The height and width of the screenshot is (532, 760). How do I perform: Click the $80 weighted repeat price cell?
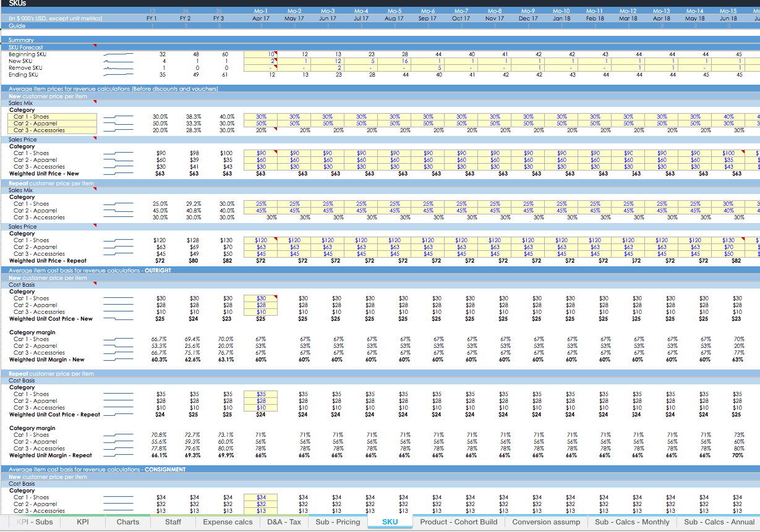[x=194, y=261]
